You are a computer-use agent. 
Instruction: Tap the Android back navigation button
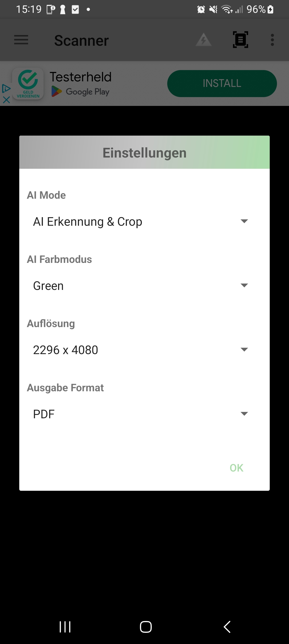(x=227, y=627)
